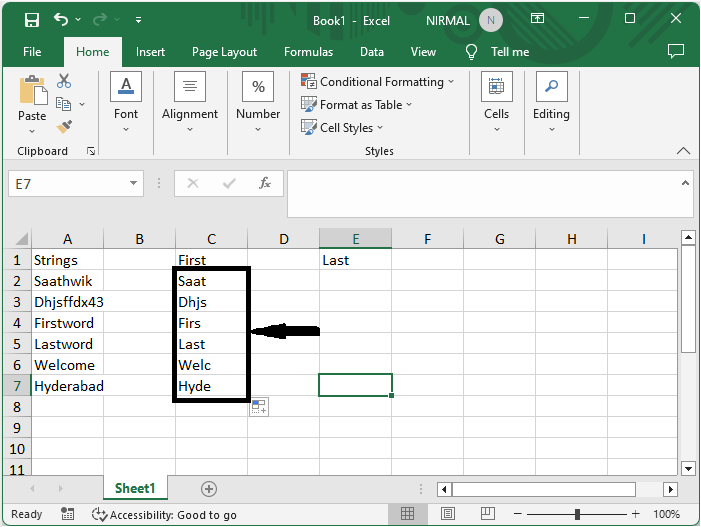Click the Paste clipboard icon
701x527 pixels.
pos(32,93)
